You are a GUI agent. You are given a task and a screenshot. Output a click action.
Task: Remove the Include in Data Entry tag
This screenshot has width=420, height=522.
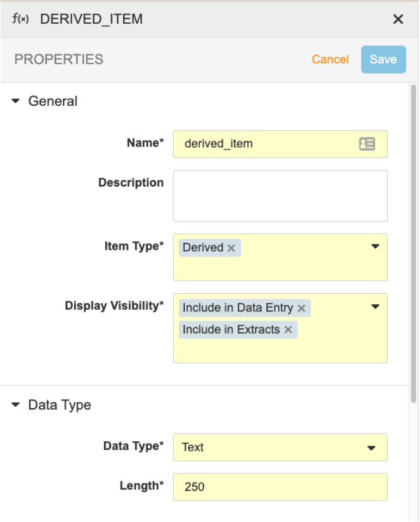(x=302, y=308)
